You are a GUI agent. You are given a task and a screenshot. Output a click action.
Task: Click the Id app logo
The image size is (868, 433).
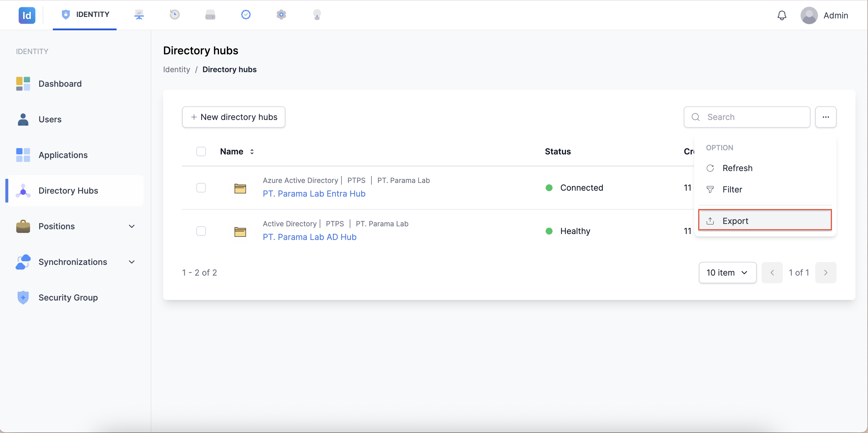[27, 15]
